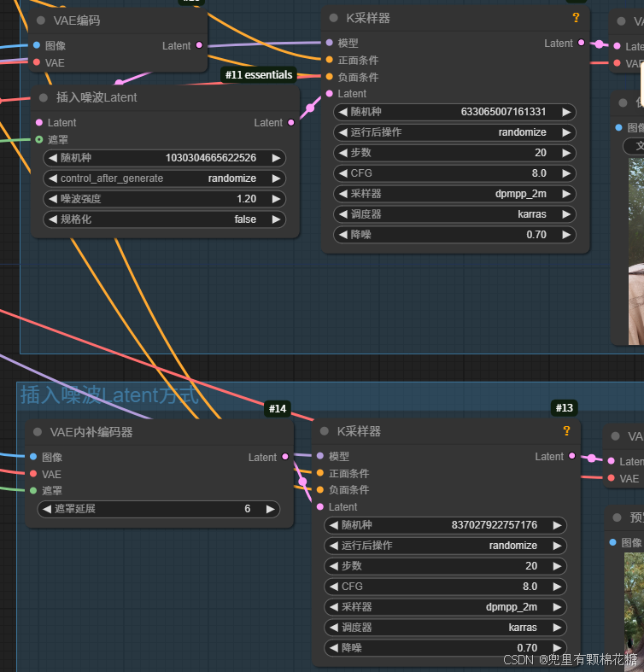Open top K采样器 运行后操作 randomize dropdown
The height and width of the screenshot is (672, 644).
coord(454,132)
